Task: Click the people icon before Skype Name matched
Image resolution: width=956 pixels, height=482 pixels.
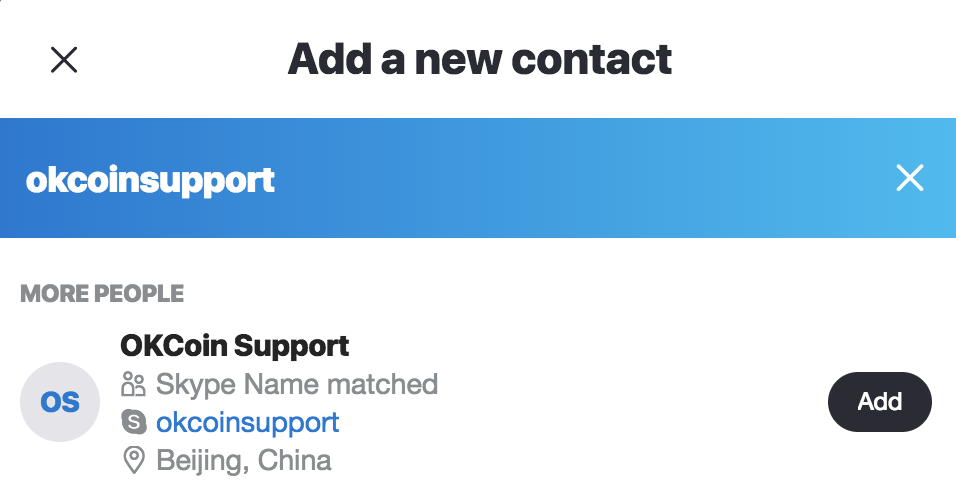Action: point(133,384)
